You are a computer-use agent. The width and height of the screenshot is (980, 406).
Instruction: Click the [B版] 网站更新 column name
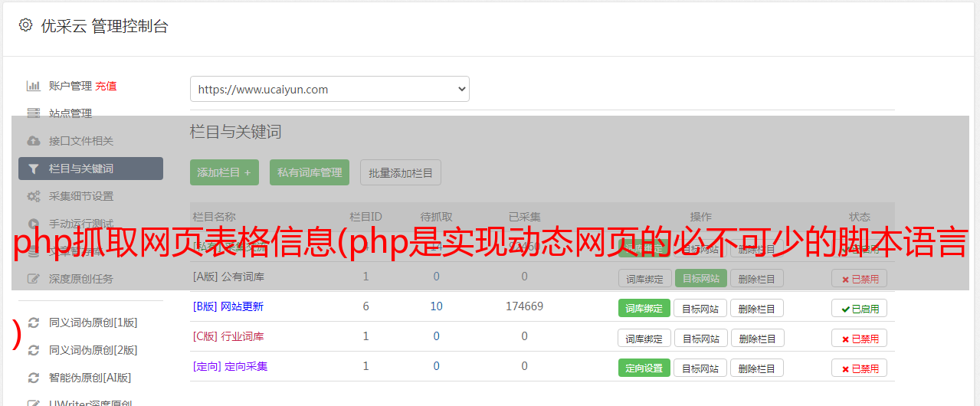click(228, 306)
